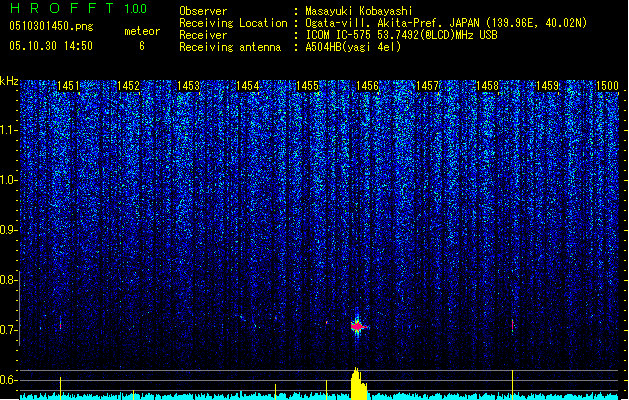Click the A504HB(yagi 4el) antenna text
The image size is (629, 400).
[x=353, y=47]
